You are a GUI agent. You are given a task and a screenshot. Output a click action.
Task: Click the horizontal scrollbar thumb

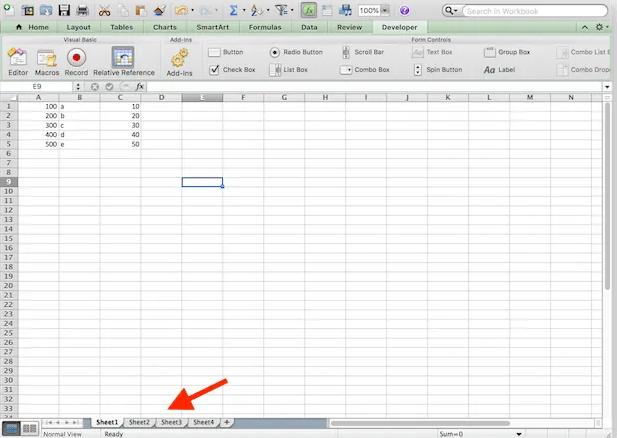click(x=420, y=423)
